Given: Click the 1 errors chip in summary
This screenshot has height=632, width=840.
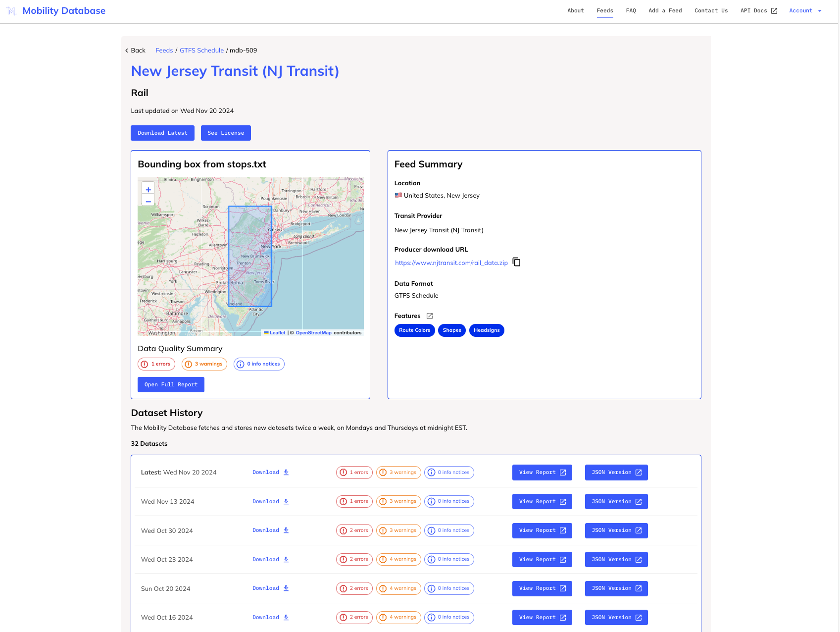Looking at the screenshot, I should (x=156, y=364).
